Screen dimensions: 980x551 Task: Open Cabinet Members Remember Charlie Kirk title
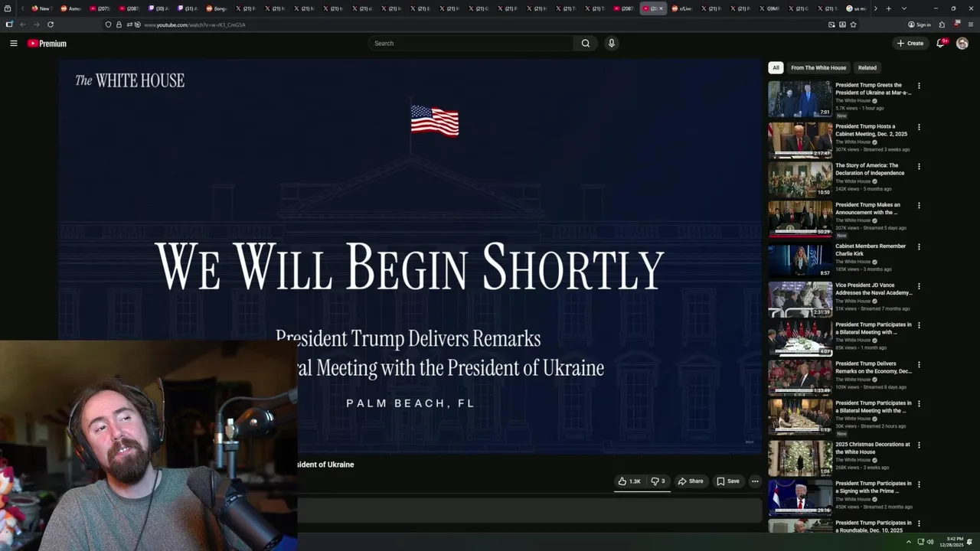pos(871,250)
